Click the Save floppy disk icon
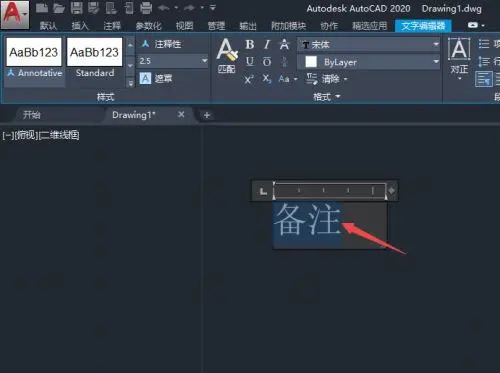Image resolution: width=500 pixels, height=373 pixels. coord(76,8)
